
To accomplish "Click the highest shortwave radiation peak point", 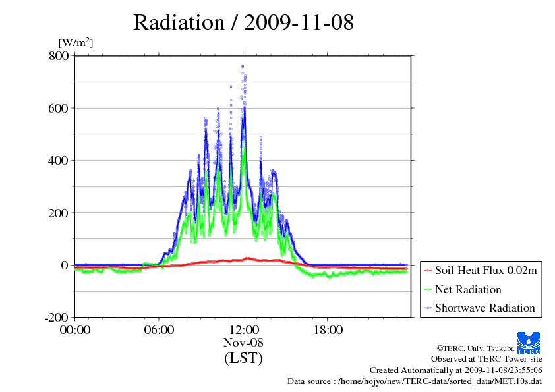I will click(243, 66).
